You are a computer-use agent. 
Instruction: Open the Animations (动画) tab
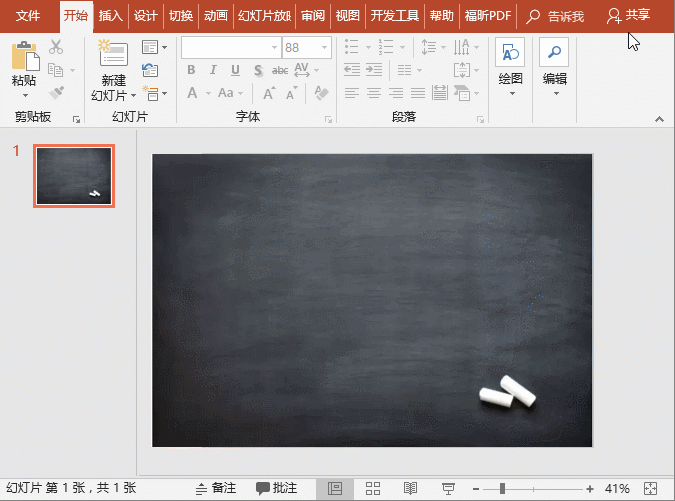pyautogui.click(x=215, y=15)
